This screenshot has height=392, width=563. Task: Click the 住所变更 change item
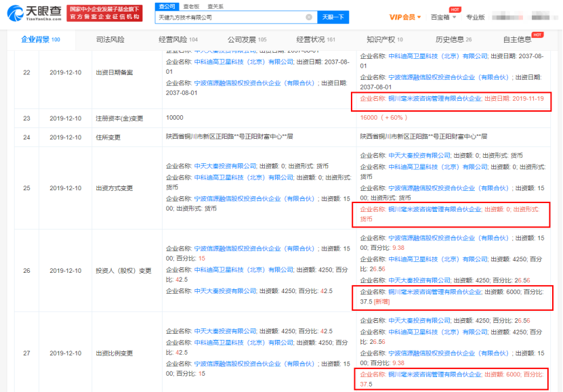point(108,137)
